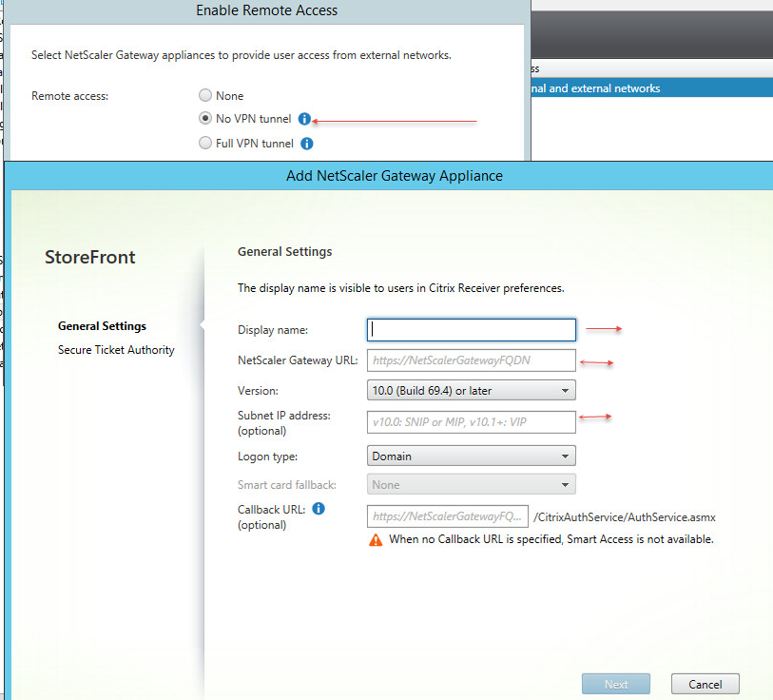Click the Subnet IP address field
773x700 pixels.
click(472, 422)
